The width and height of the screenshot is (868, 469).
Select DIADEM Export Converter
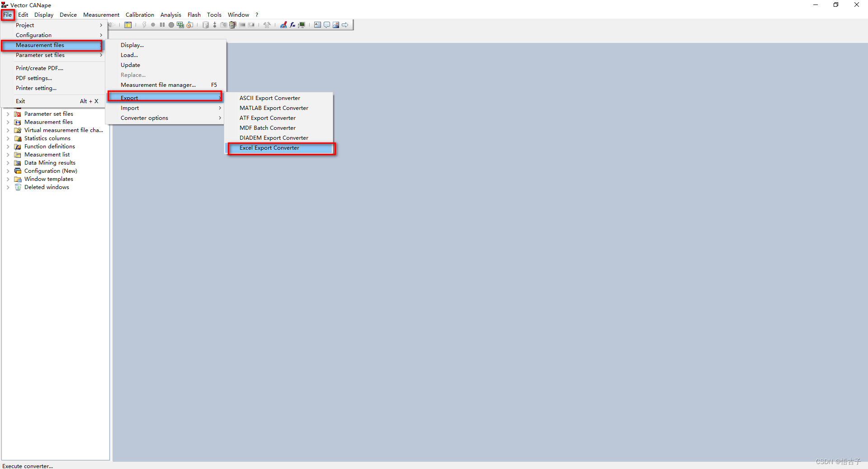(279, 138)
